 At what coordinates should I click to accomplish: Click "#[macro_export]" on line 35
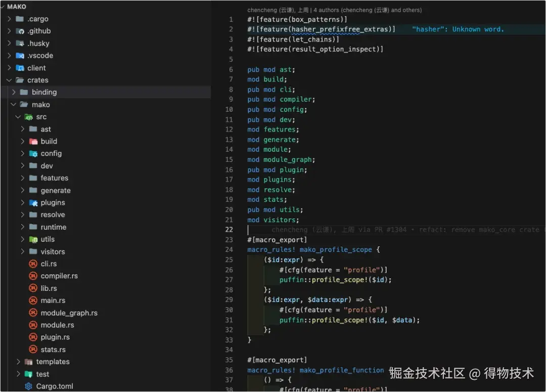(x=277, y=360)
